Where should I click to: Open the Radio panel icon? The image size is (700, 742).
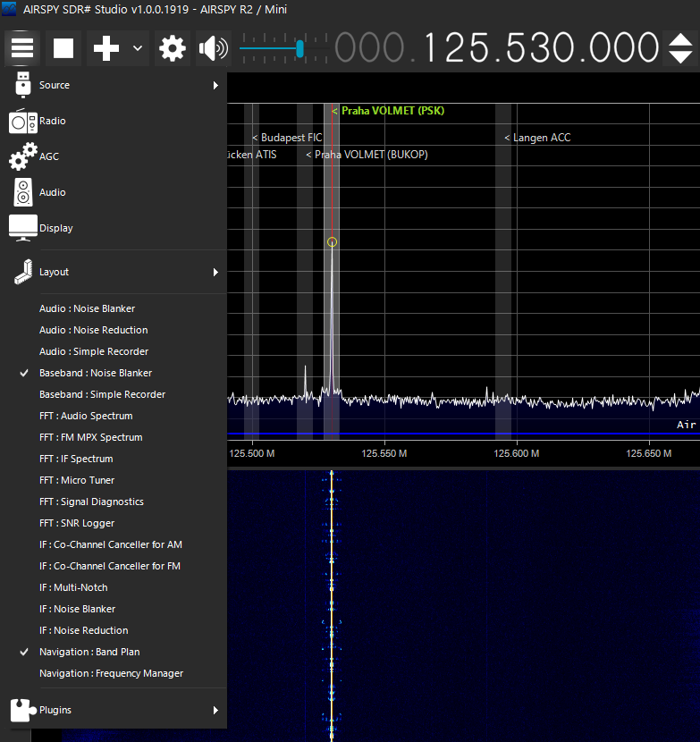22,122
